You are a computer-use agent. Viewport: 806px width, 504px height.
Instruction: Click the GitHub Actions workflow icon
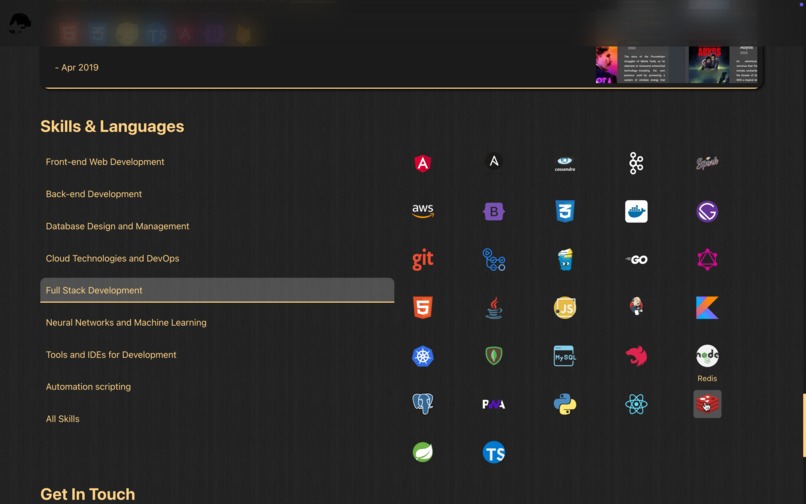pyautogui.click(x=493, y=260)
